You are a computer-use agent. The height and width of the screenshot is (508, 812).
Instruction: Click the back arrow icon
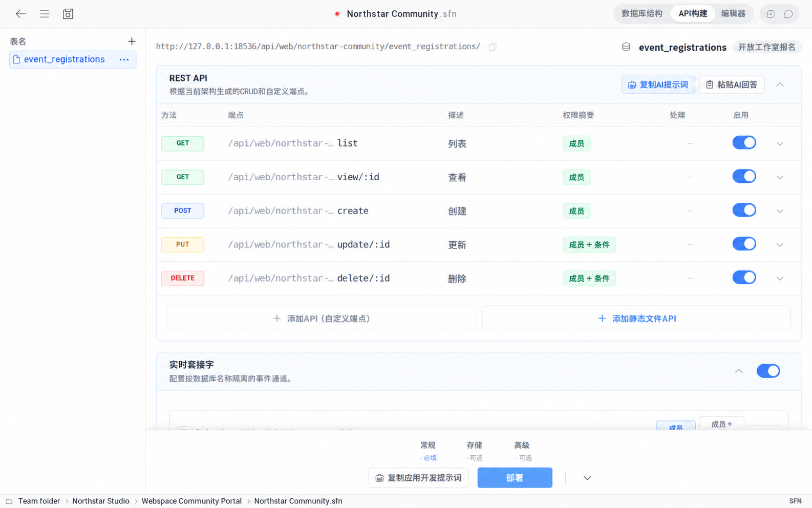click(x=20, y=14)
